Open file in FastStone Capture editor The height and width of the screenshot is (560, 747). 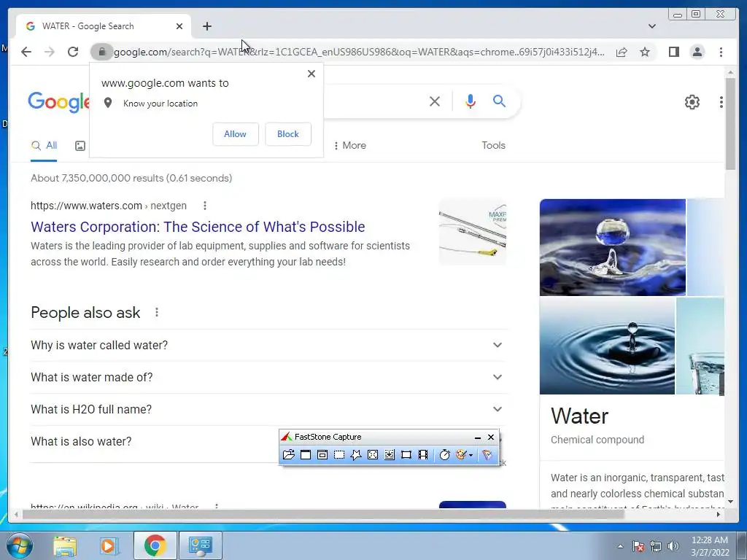pyautogui.click(x=289, y=455)
